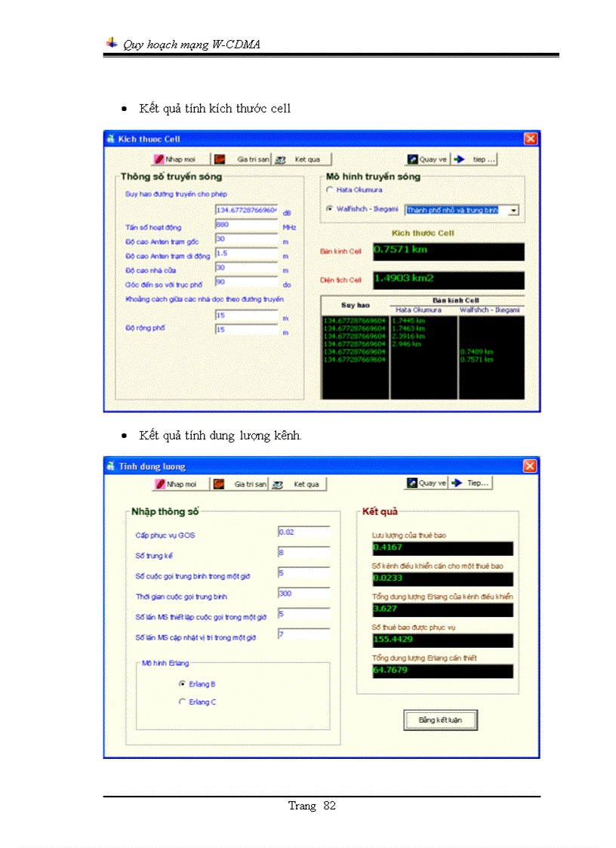Select the Nhap moi pencil icon in Kich thuoc Cell
This screenshot has height=848, width=616.
pos(159,159)
